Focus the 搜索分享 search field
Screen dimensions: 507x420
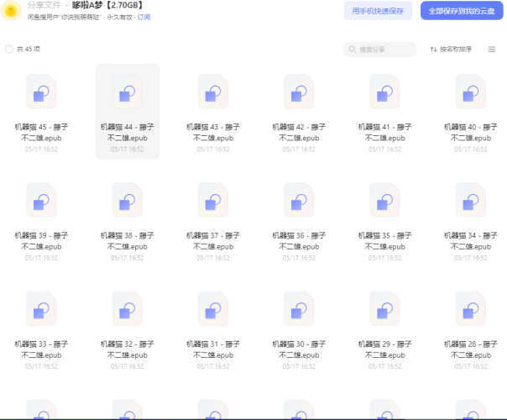point(379,50)
